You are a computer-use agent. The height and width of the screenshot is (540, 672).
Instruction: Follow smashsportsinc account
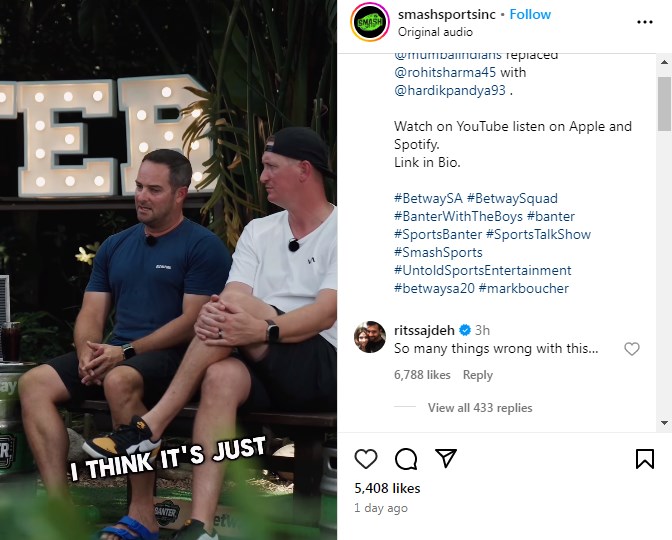pyautogui.click(x=530, y=14)
